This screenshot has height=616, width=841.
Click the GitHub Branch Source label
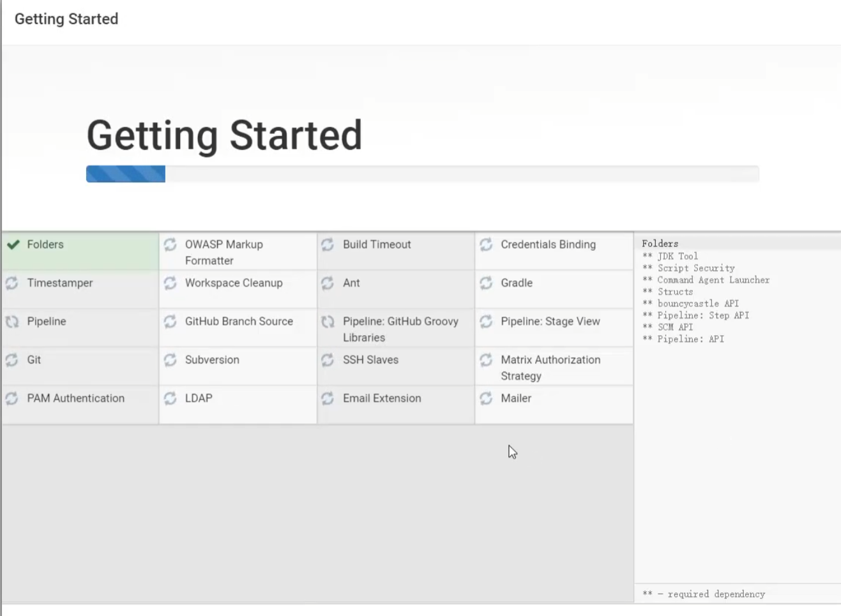[239, 321]
